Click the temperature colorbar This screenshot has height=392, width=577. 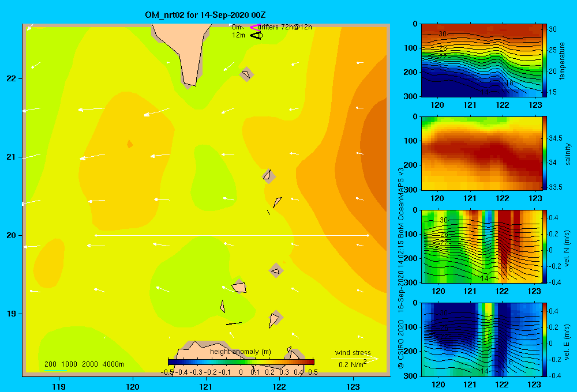click(545, 61)
